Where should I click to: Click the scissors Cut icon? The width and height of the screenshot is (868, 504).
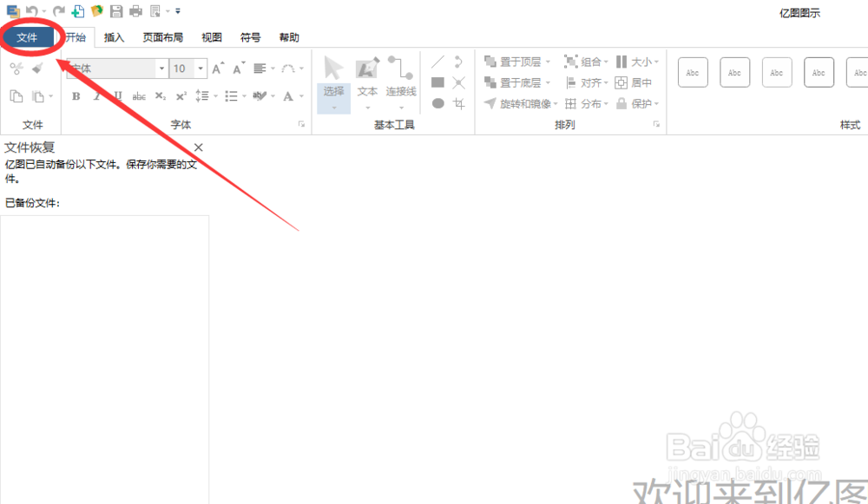(x=16, y=69)
